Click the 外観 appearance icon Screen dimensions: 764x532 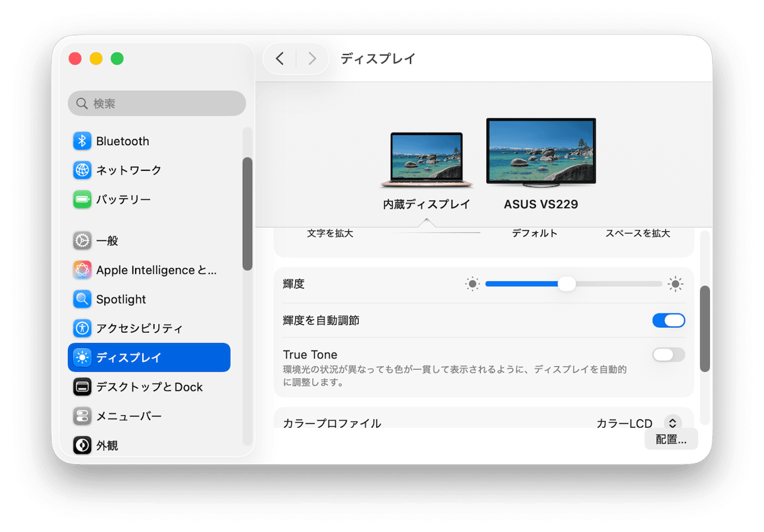coord(82,445)
